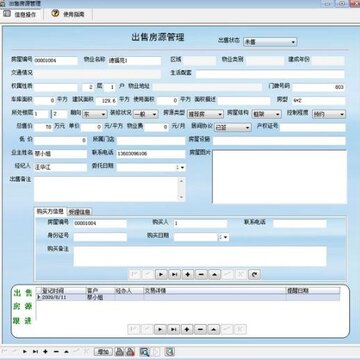The image size is (360, 360).
Task: Open the 购买日期 date picker arrow
Action: click(224, 237)
